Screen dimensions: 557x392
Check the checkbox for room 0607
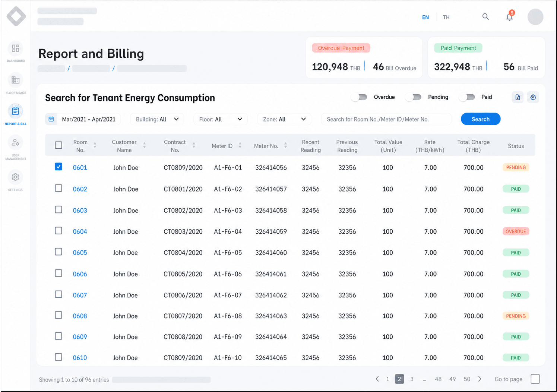58,294
